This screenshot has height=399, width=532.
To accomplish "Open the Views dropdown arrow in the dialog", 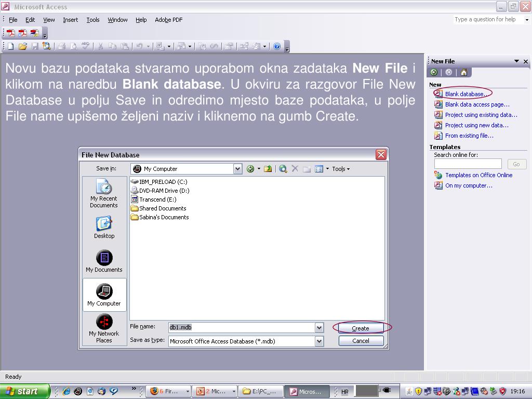I will (327, 169).
